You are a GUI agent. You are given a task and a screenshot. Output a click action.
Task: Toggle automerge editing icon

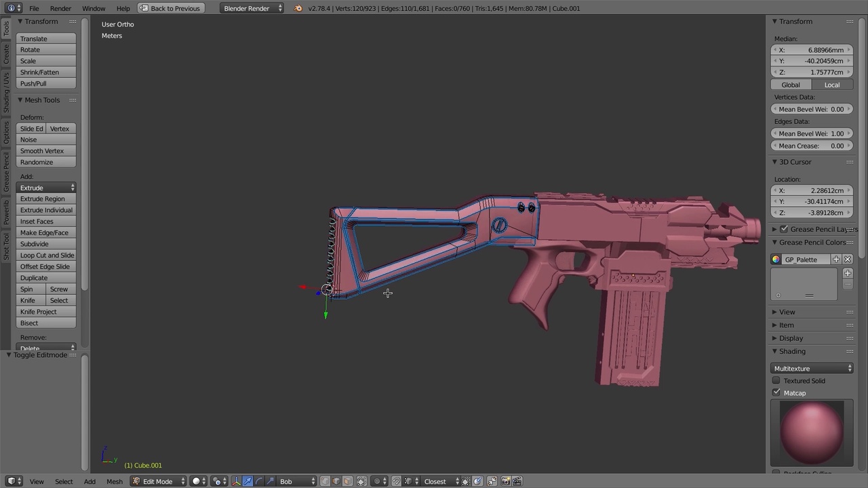tap(492, 481)
